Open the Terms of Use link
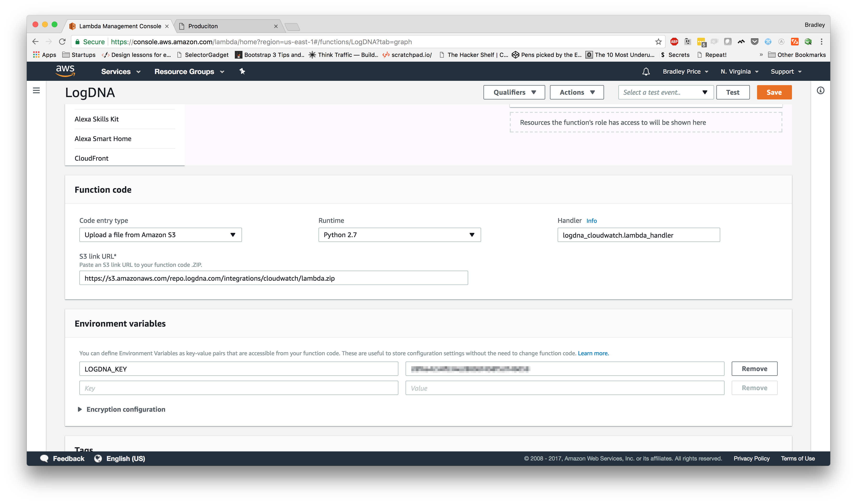Image resolution: width=857 pixels, height=504 pixels. pos(797,458)
